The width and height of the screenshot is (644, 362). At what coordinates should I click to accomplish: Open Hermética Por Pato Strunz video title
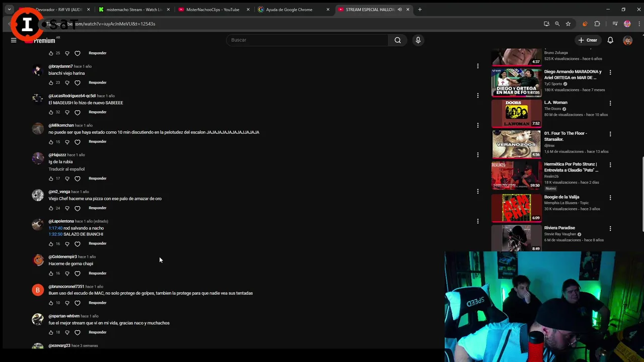pyautogui.click(x=571, y=167)
